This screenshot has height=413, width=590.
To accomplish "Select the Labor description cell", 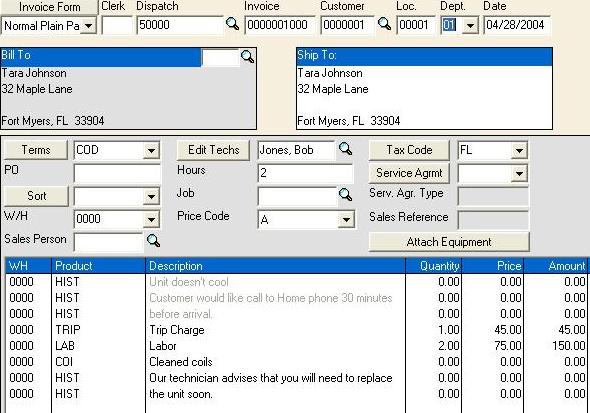I will coord(275,346).
